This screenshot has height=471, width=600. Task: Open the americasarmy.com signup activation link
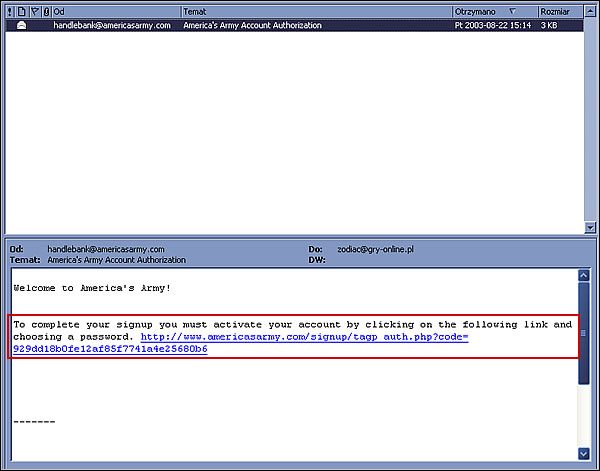pos(304,338)
